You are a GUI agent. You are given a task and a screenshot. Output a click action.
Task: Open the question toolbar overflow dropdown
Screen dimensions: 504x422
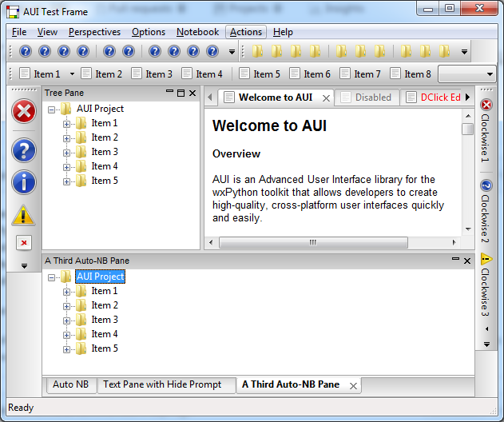[x=232, y=51]
